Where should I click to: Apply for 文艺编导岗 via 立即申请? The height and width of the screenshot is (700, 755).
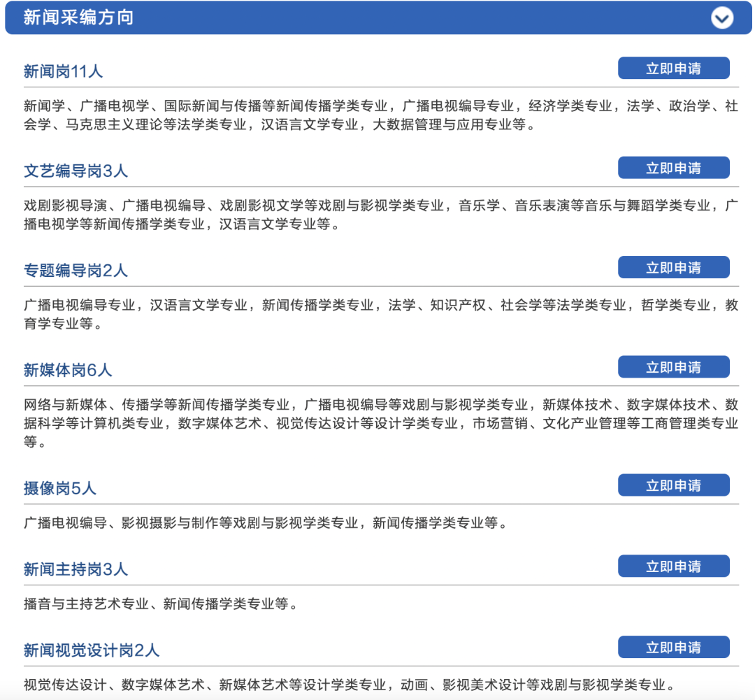point(673,167)
